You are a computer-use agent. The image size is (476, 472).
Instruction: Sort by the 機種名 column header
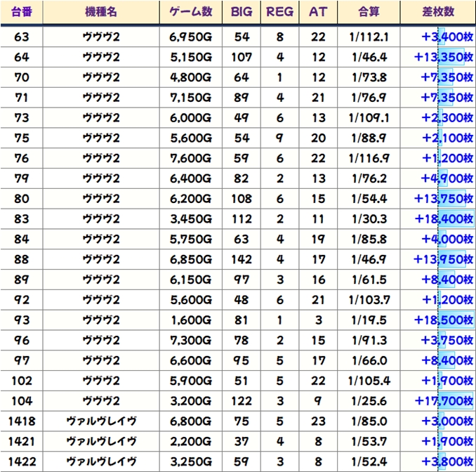click(101, 12)
